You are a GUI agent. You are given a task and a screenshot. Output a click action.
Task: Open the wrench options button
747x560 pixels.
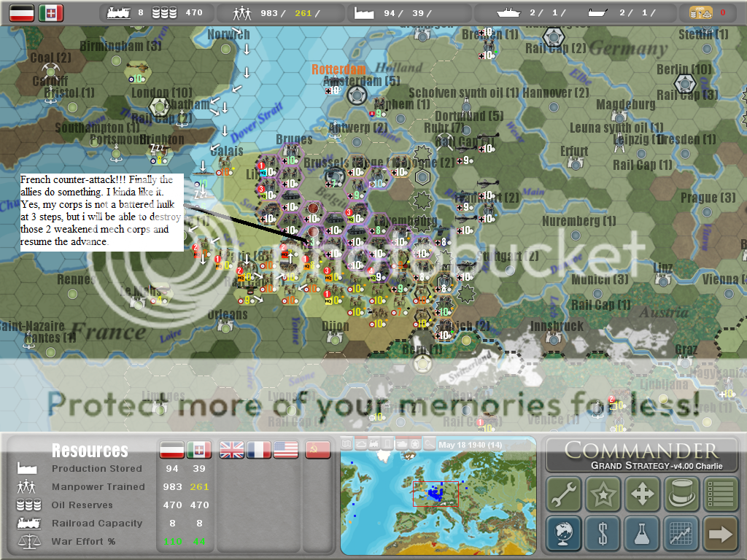(564, 494)
